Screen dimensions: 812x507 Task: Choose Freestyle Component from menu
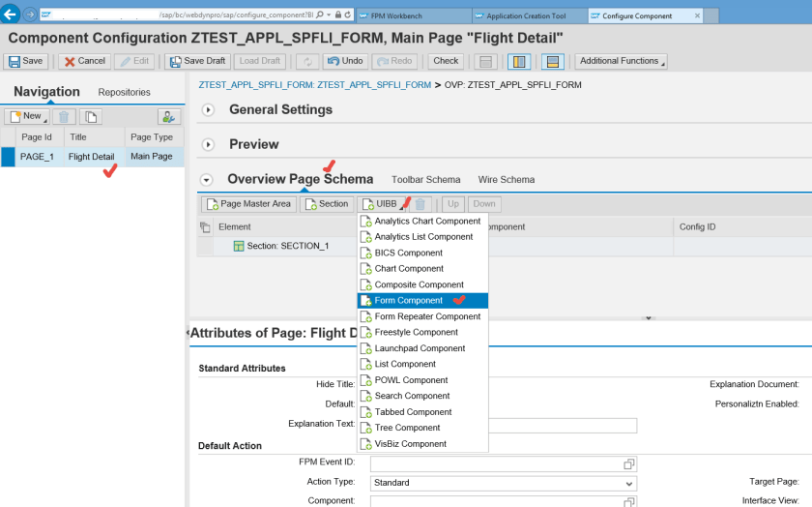pos(422,332)
